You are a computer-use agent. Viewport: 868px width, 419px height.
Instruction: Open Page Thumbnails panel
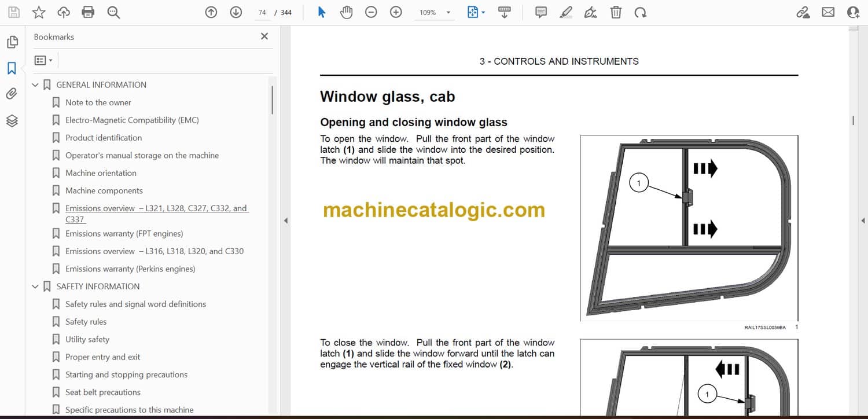click(x=12, y=42)
